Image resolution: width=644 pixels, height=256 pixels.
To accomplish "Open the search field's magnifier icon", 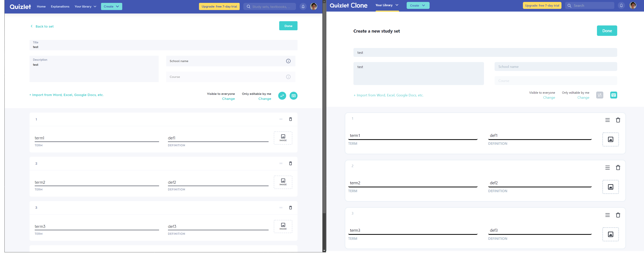I will tap(248, 7).
